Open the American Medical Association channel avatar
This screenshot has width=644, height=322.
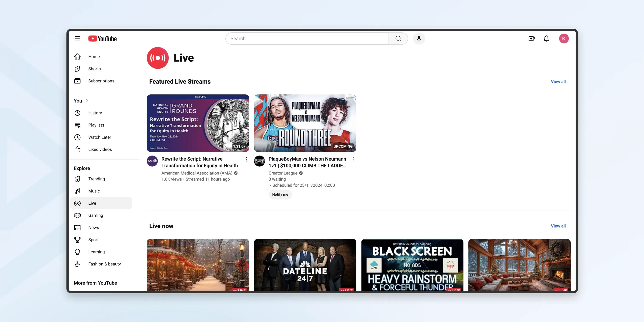click(152, 161)
